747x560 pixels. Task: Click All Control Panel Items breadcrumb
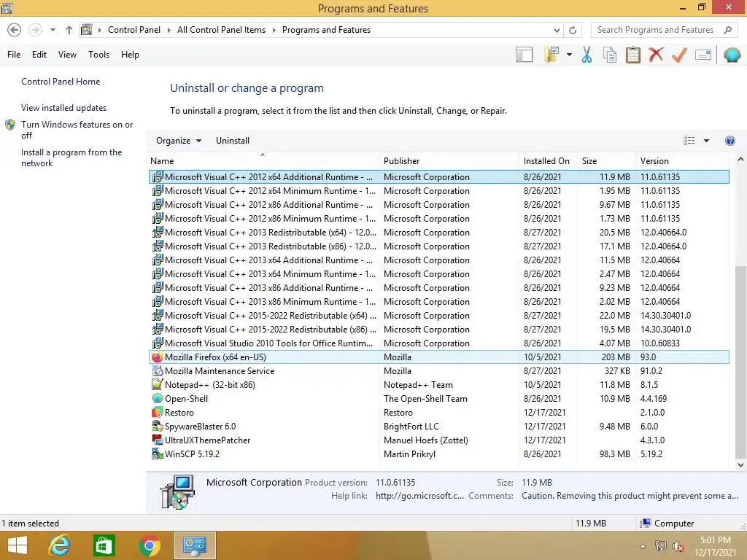tap(221, 30)
